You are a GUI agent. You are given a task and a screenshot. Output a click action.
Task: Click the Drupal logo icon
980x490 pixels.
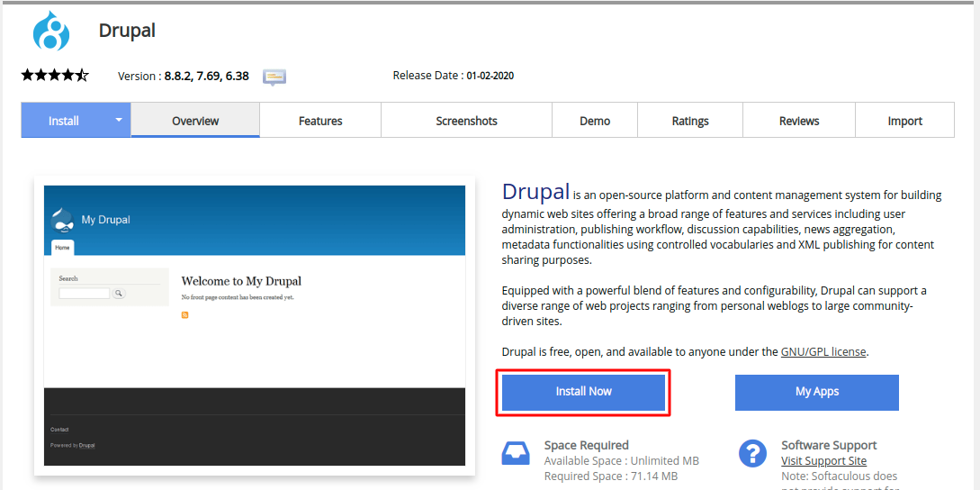(51, 32)
